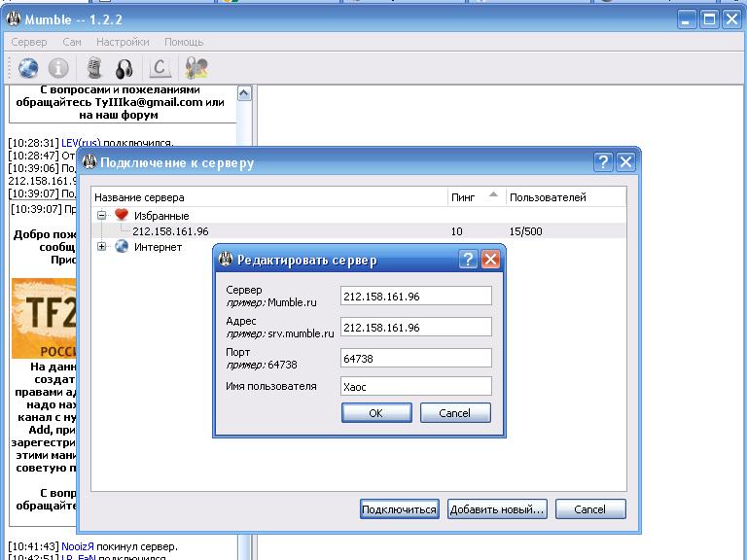
Task: Click LEV(rus) user link in log
Action: [81, 142]
